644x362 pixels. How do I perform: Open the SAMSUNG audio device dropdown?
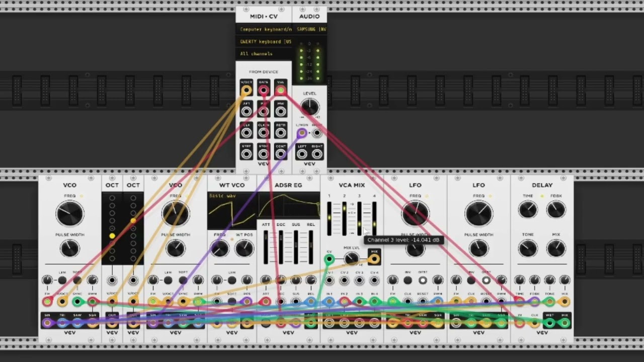point(310,30)
